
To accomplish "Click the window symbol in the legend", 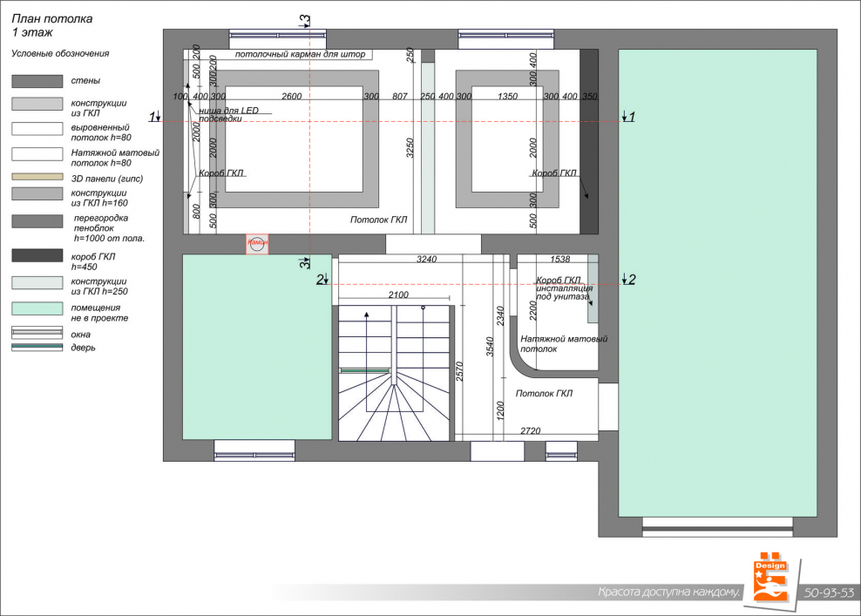I will coord(37,333).
